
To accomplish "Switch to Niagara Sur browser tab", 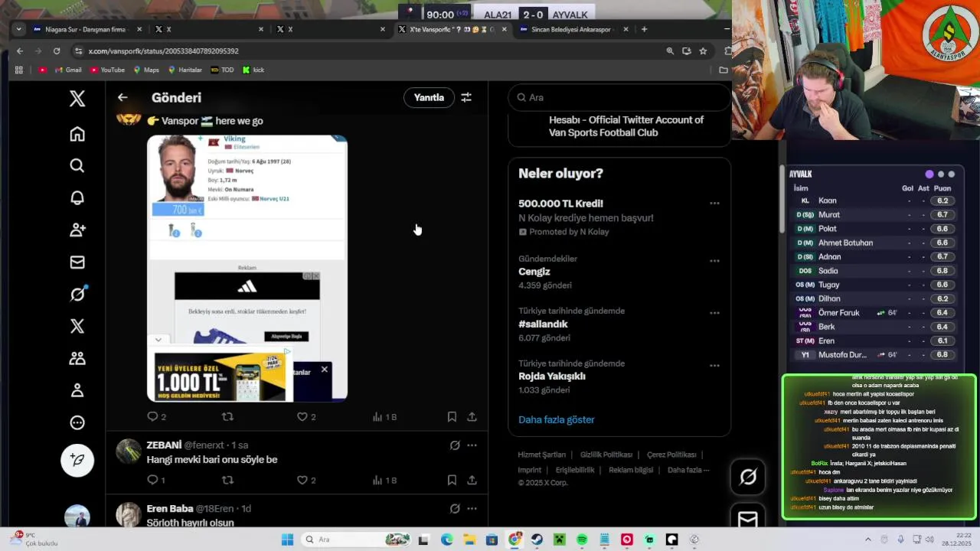I will [x=86, y=29].
